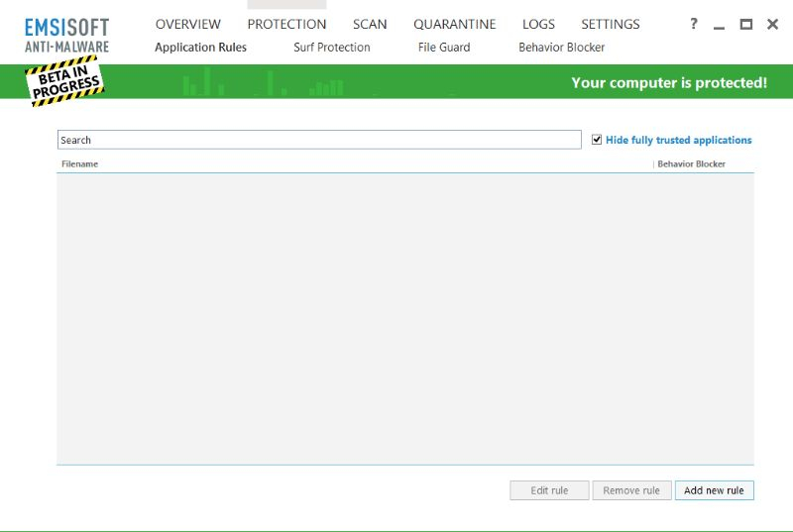Click inside the Search field

point(319,141)
